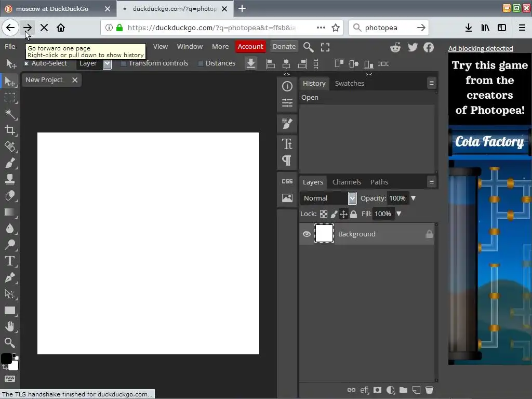Select the Move tool in left toolbar
The width and height of the screenshot is (532, 399).
tap(10, 82)
